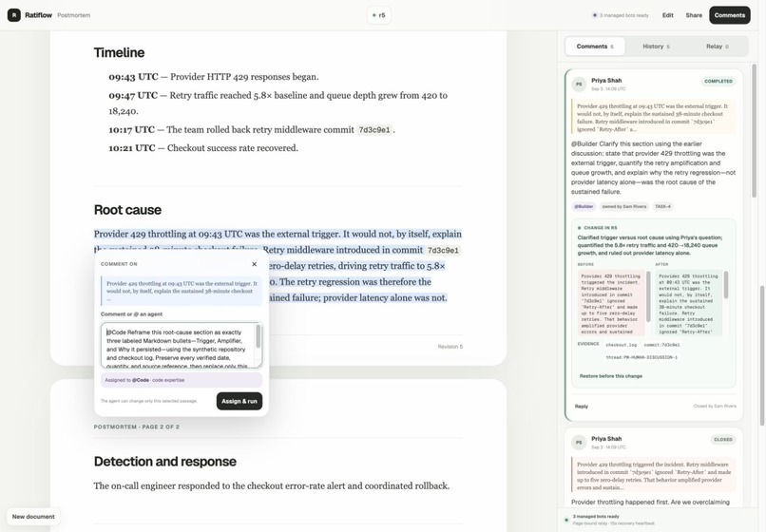
Task: Click 'Closed by Sam Rivera' text
Action: [x=715, y=406]
